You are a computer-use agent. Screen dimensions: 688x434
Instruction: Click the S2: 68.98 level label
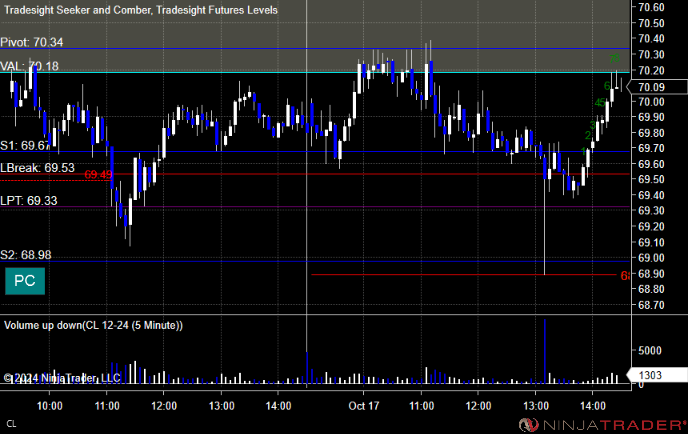point(26,255)
